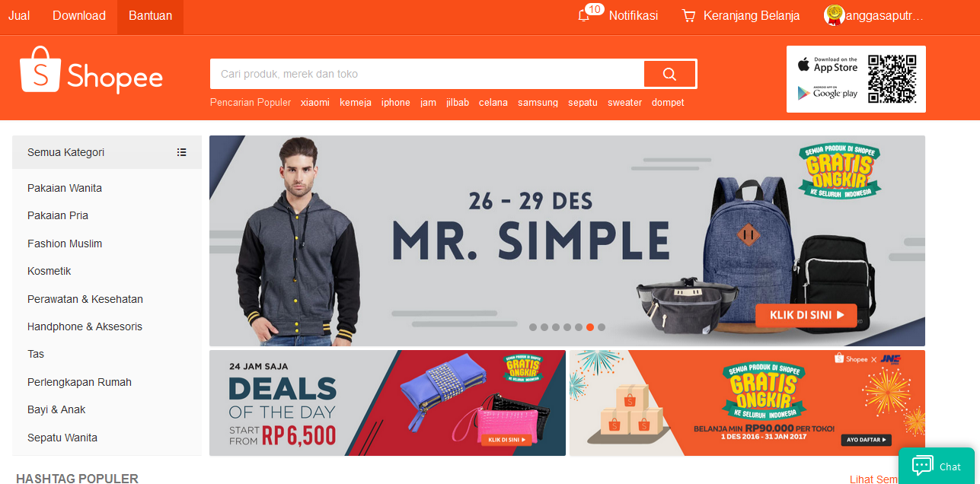Click the orange search magnifier button
The height and width of the screenshot is (484, 980).
coord(669,74)
